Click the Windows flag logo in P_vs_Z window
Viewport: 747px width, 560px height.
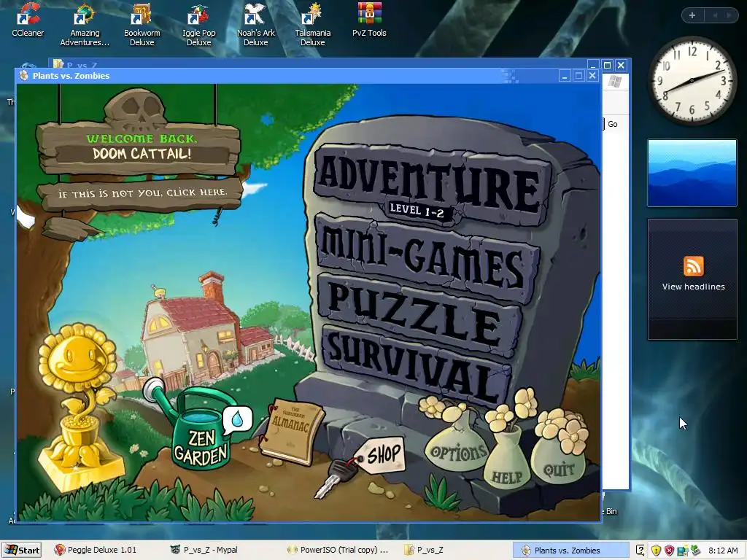615,82
